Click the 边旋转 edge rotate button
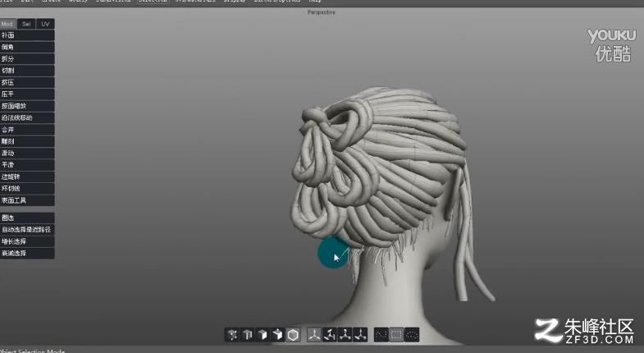 pos(27,176)
